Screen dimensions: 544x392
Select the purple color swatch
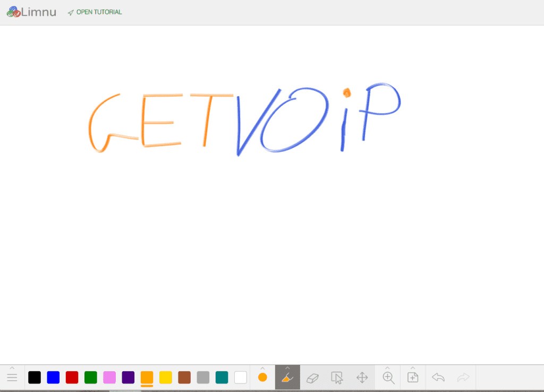click(127, 377)
